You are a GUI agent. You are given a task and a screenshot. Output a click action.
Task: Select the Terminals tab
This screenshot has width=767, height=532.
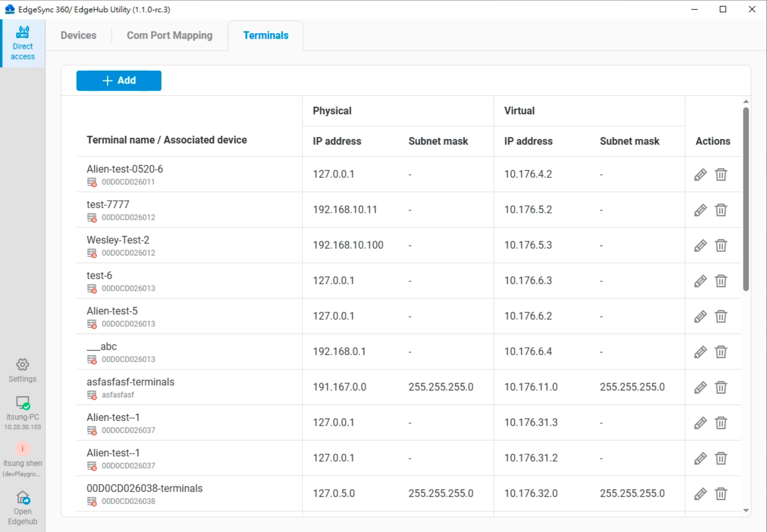[x=265, y=35]
